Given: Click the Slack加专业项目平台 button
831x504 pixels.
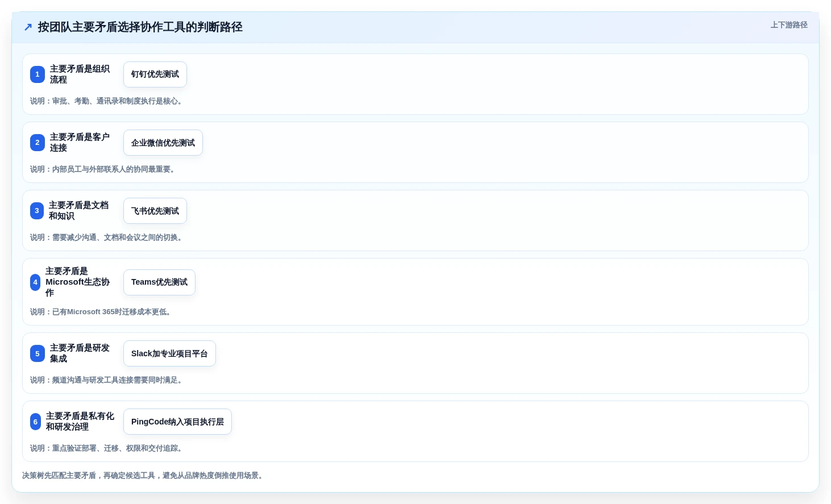Looking at the screenshot, I should [169, 353].
